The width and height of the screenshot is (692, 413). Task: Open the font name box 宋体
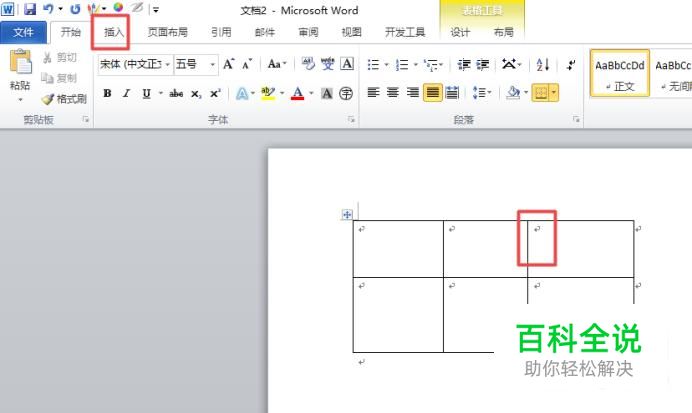click(x=135, y=64)
